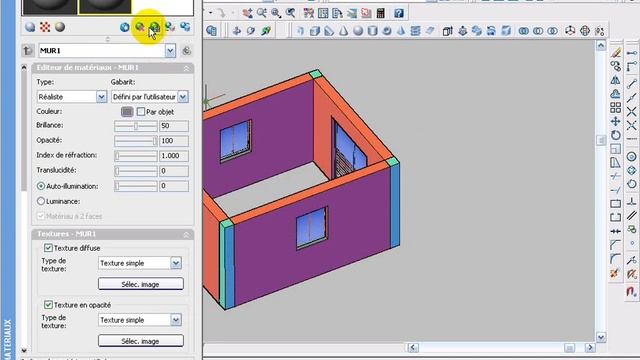Click the purge material from drawing icon
The image size is (640, 360).
pyautogui.click(x=140, y=27)
